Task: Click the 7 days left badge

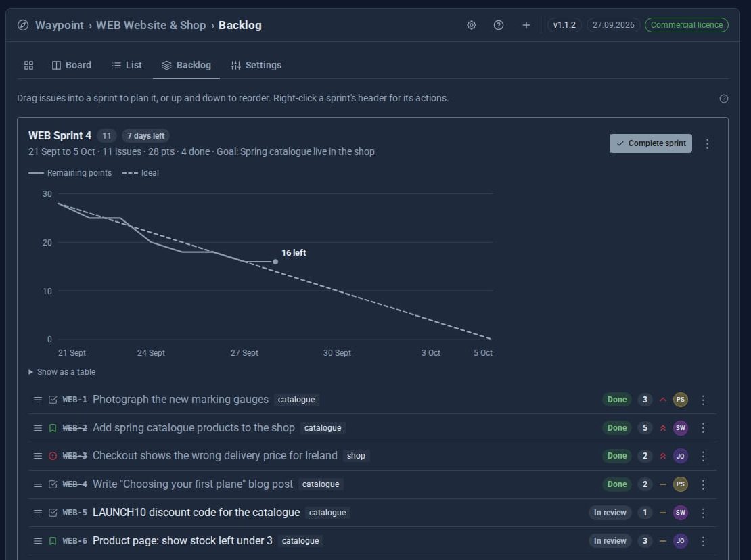Action: coord(145,136)
